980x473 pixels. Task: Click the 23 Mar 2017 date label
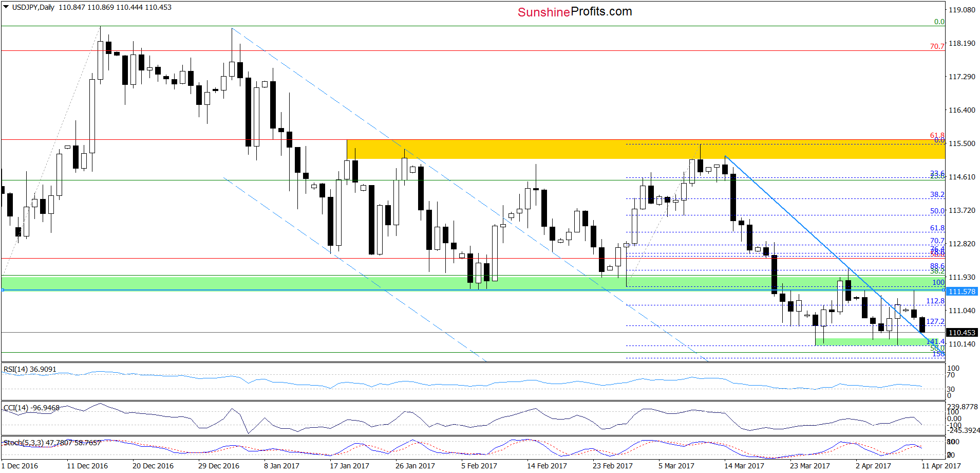810,466
